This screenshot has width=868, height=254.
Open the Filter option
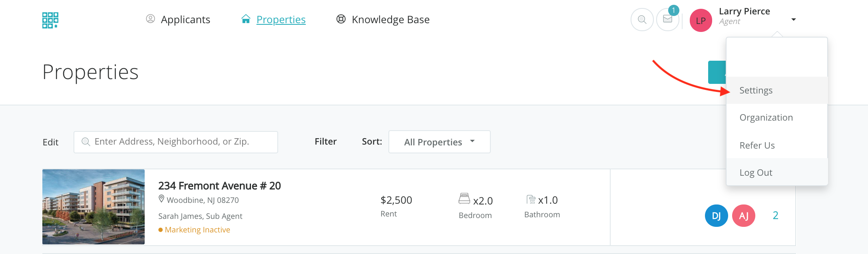325,141
